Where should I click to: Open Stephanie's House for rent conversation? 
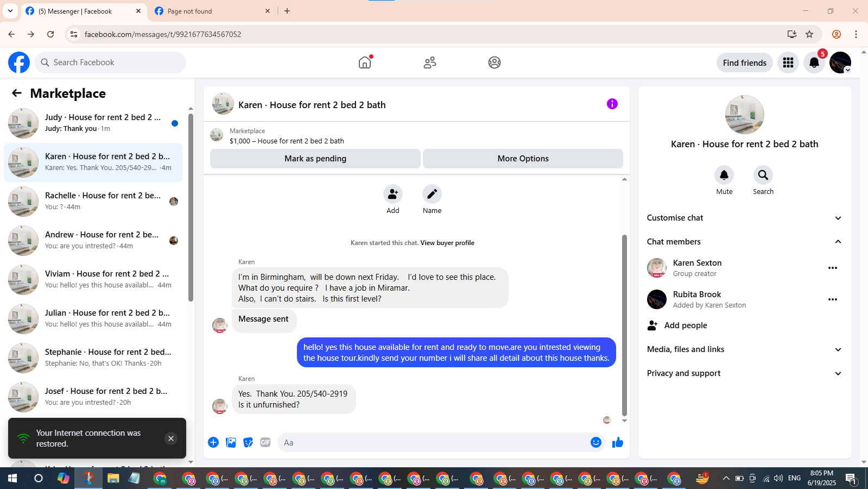pos(93,358)
